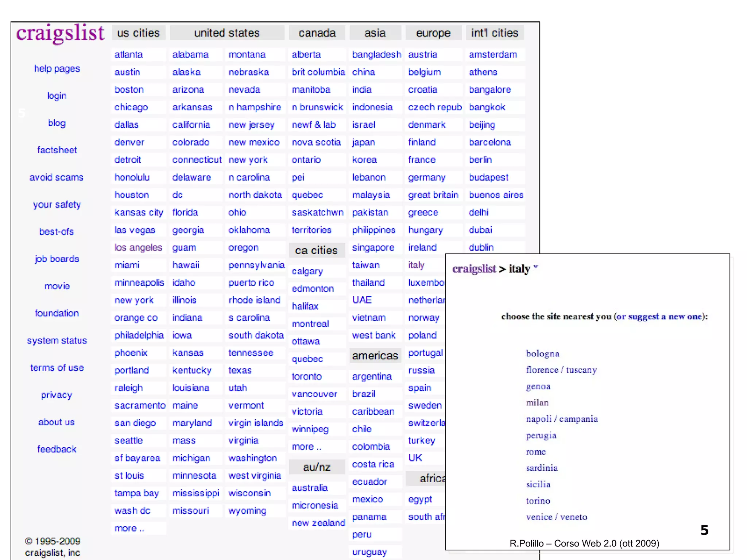Image resolution: width=747 pixels, height=560 pixels.
Task: Go to amsterdam city page
Action: tap(493, 55)
